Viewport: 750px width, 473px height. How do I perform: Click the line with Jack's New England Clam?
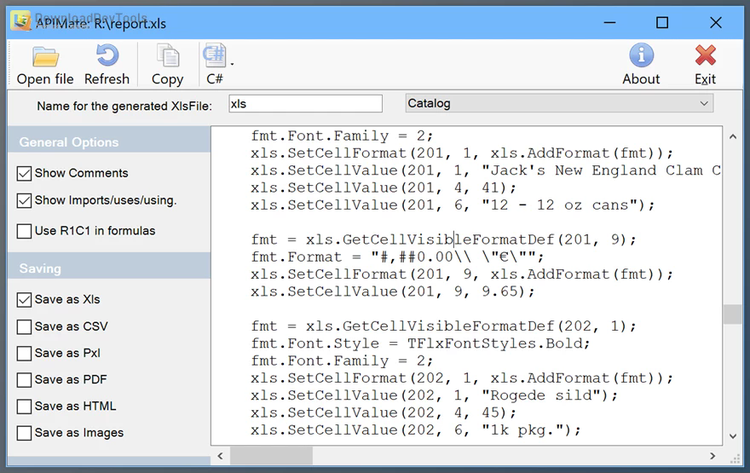tap(486, 170)
